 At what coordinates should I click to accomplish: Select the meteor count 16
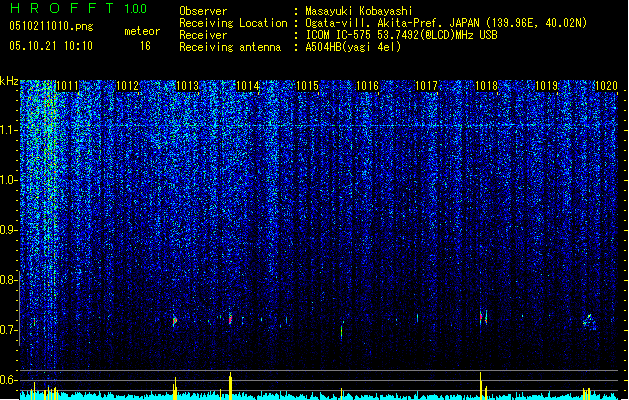[x=145, y=46]
